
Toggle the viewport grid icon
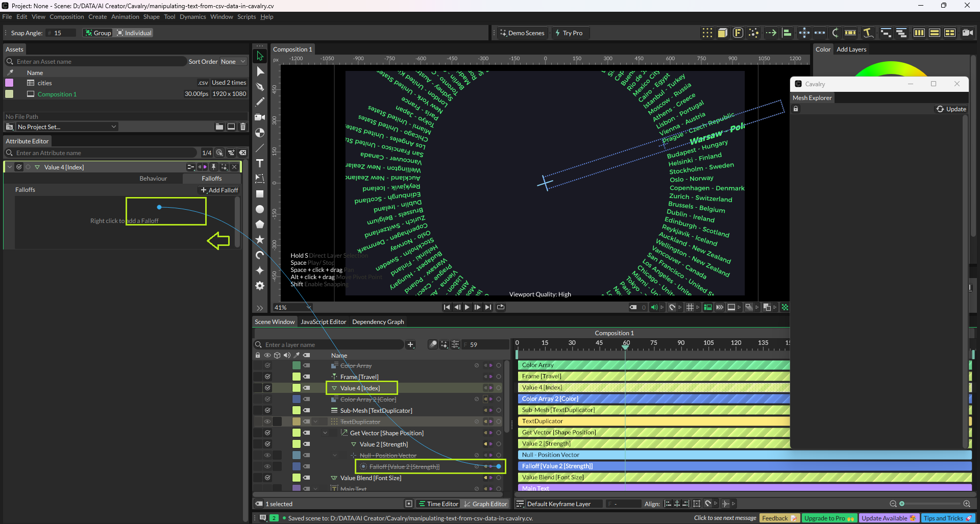[690, 307]
